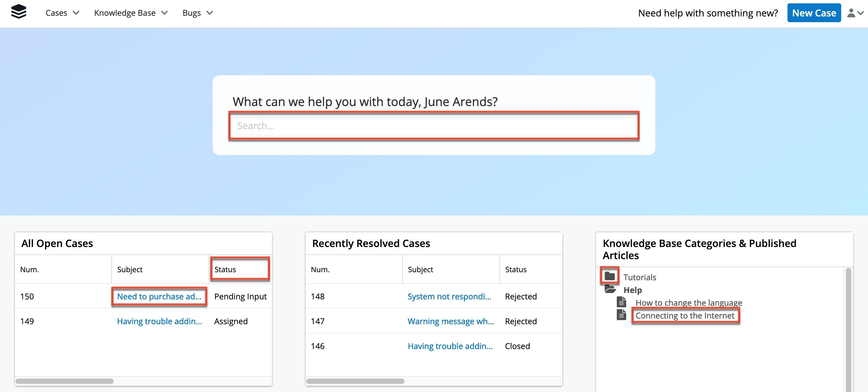Open the Bugs dropdown chevron
This screenshot has width=868, height=392.
(210, 13)
